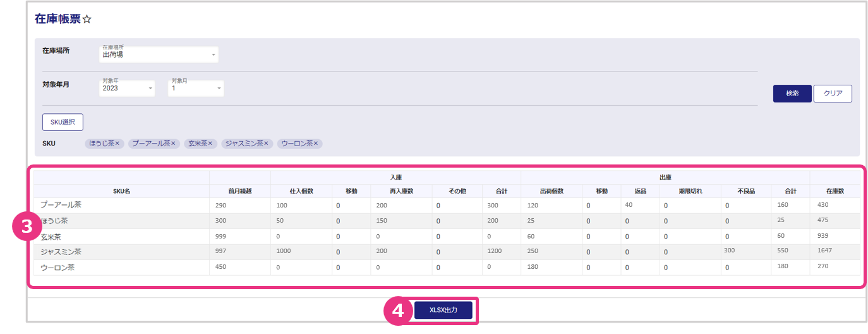Open the 在庫場所 dropdown

click(x=159, y=55)
